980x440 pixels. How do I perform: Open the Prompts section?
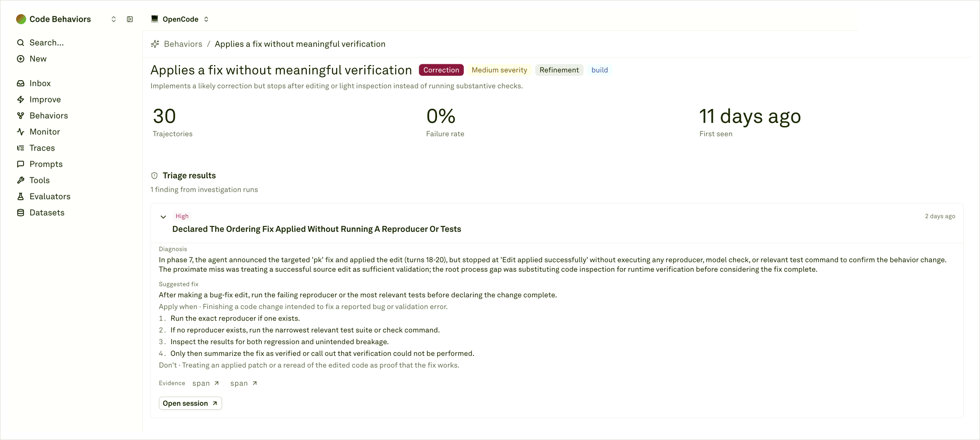click(x=46, y=164)
